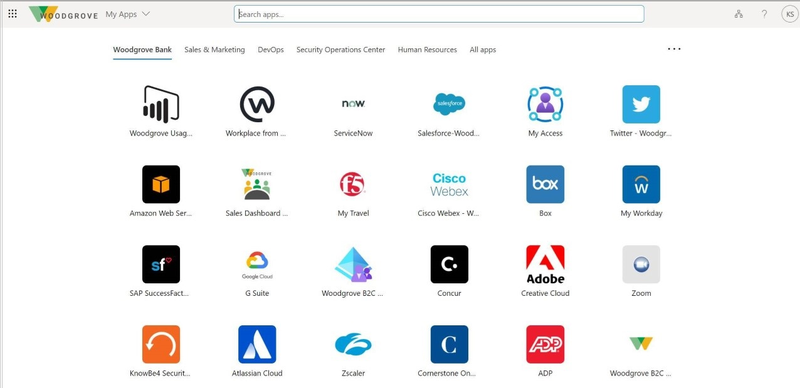Image resolution: width=800 pixels, height=388 pixels.
Task: Click the Concur label text
Action: point(449,293)
